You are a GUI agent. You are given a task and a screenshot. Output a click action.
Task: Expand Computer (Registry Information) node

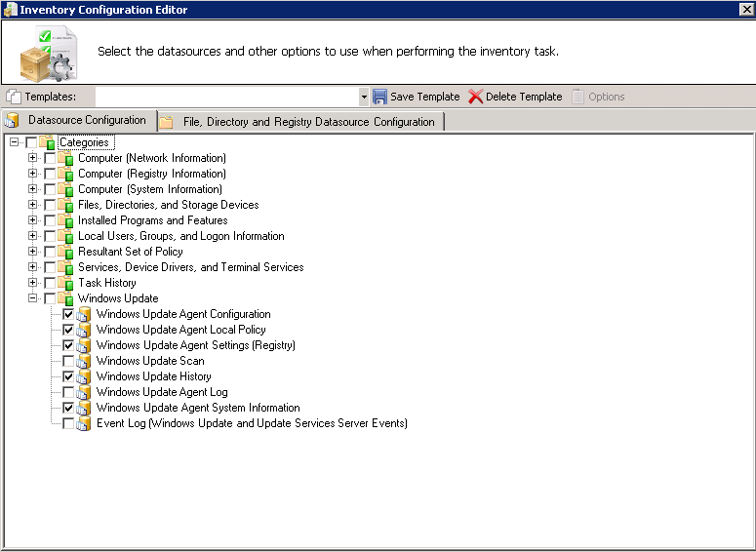[32, 173]
